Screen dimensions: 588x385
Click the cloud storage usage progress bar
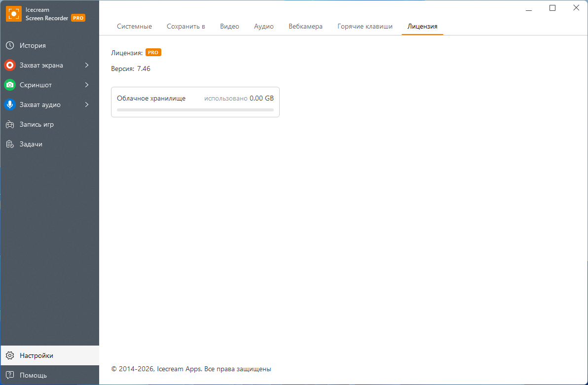(195, 110)
